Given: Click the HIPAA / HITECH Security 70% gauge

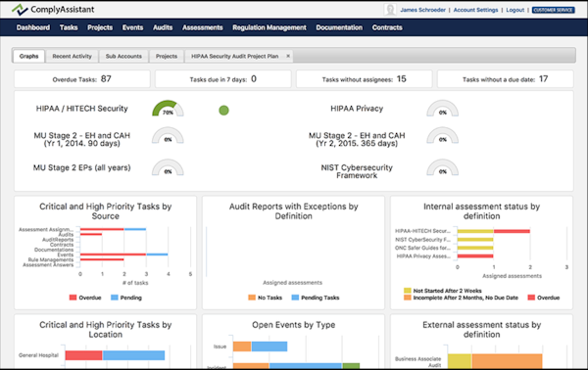Looking at the screenshot, I should (x=168, y=109).
